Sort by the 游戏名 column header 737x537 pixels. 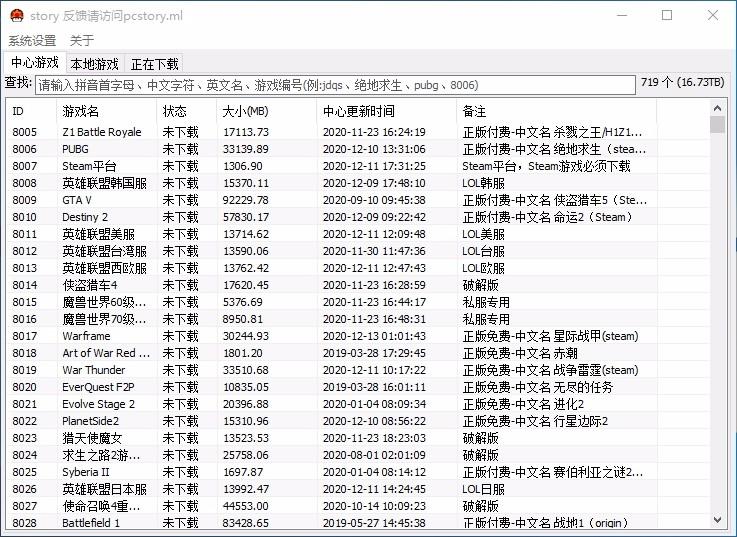[106, 111]
